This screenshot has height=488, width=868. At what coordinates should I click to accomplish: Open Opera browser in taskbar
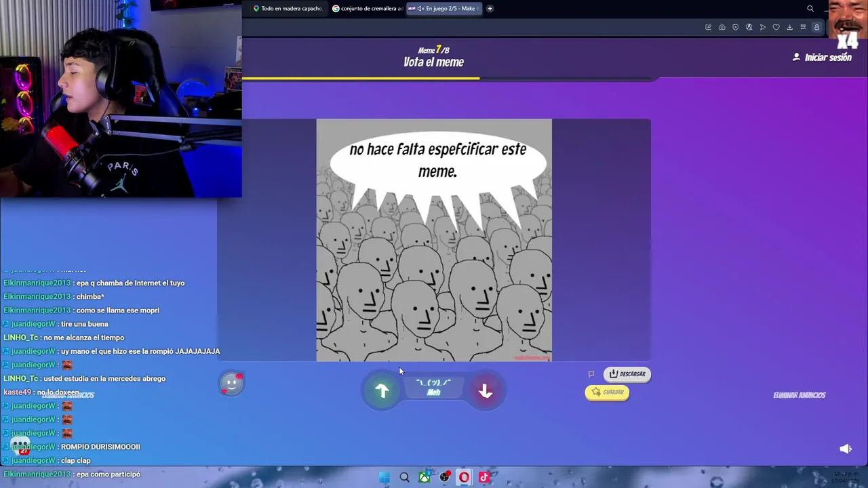tap(464, 477)
